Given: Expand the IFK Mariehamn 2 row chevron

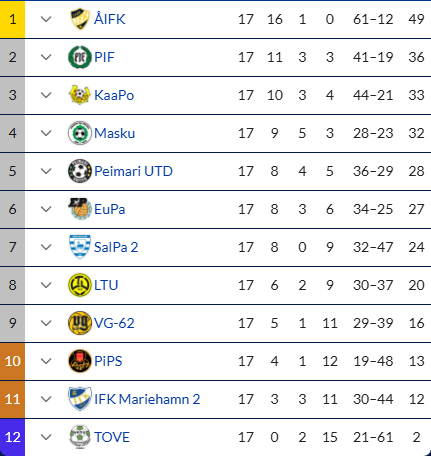Looking at the screenshot, I should 46,399.
